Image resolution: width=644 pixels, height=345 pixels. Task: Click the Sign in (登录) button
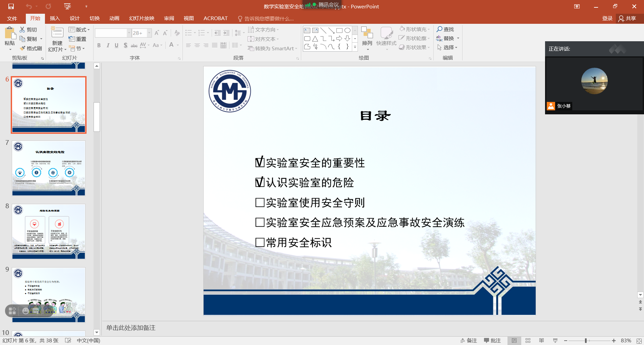(607, 18)
